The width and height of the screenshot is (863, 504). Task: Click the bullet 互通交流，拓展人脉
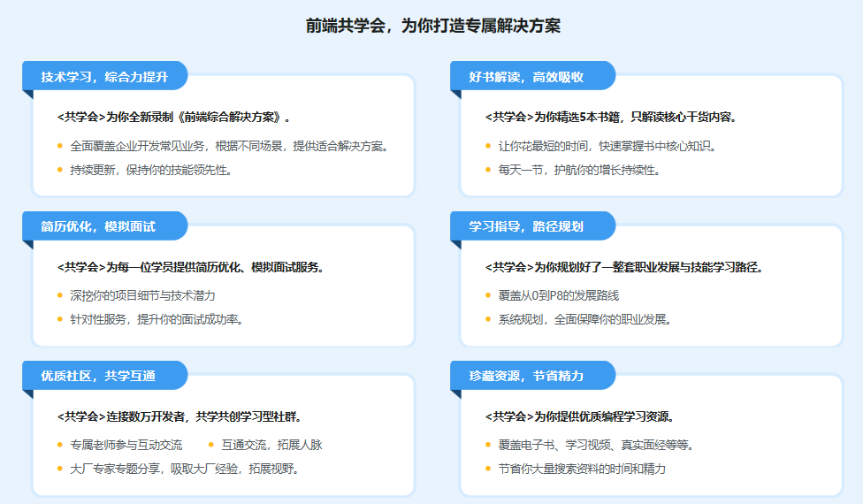[271, 445]
